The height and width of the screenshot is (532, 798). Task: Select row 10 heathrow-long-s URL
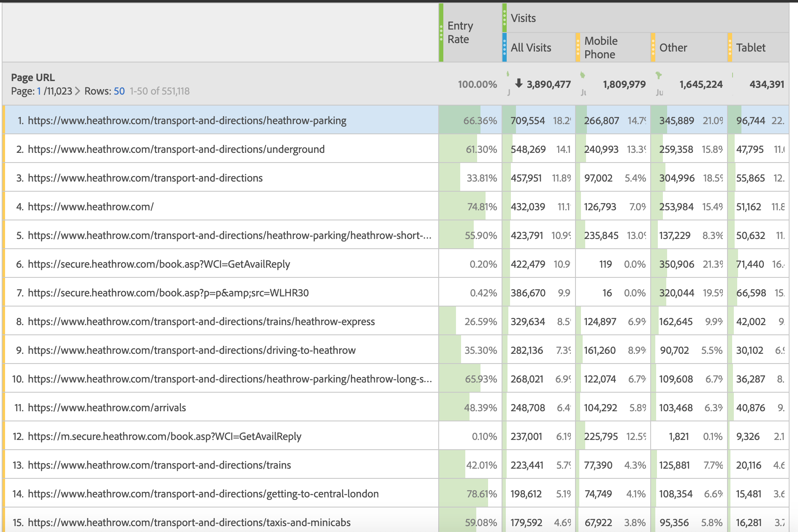230,379
